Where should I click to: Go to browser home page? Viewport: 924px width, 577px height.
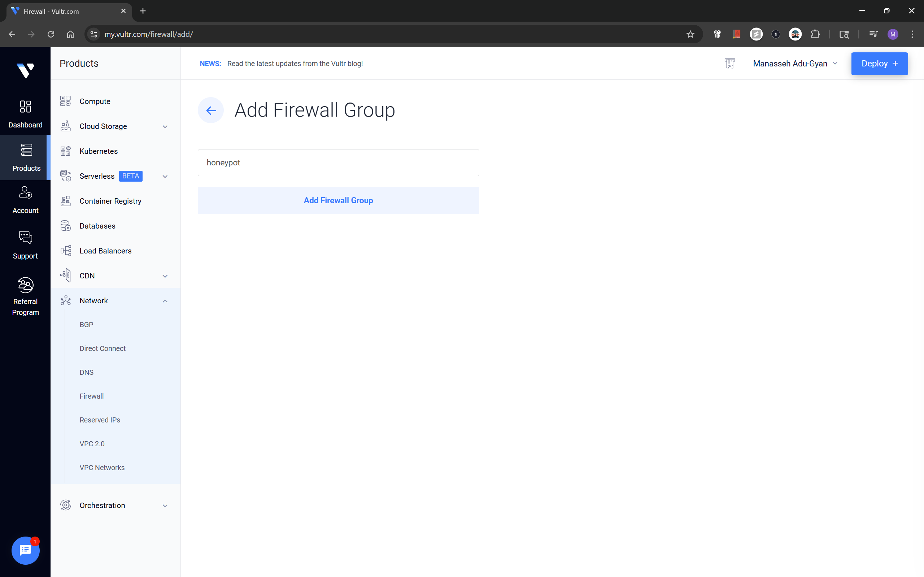point(70,34)
